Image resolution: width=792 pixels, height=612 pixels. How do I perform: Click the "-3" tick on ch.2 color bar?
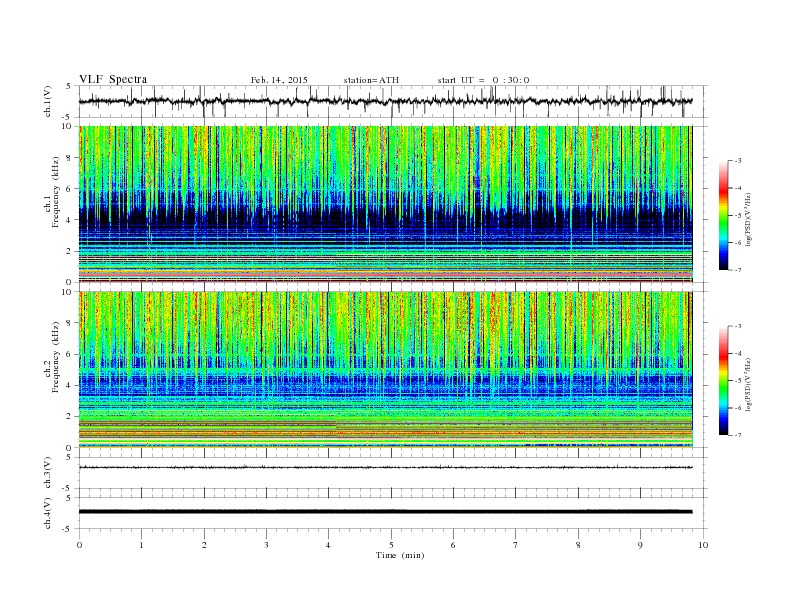point(737,326)
